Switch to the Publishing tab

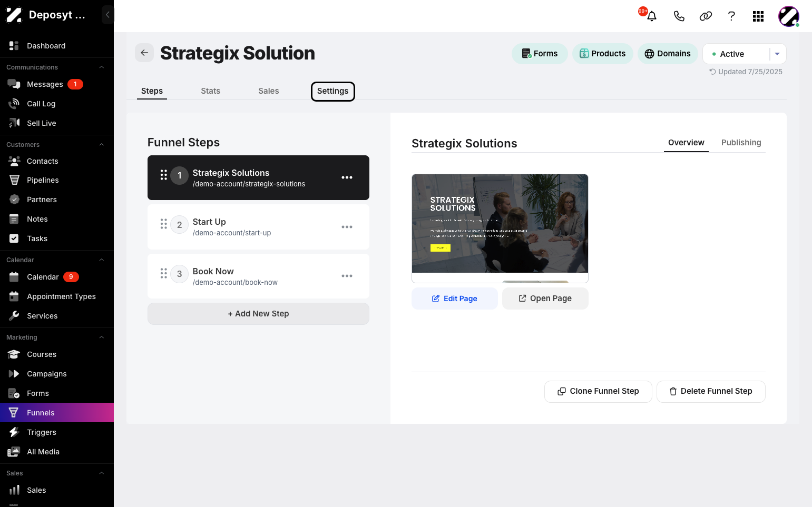click(741, 143)
